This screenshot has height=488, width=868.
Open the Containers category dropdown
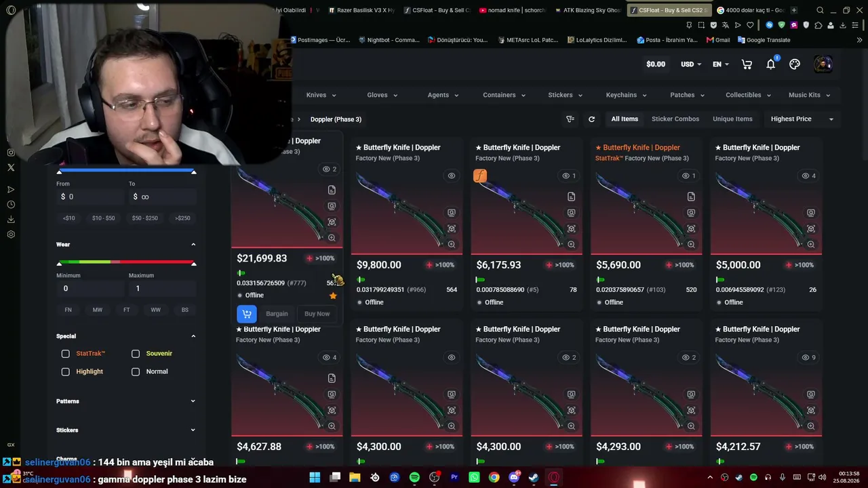504,95
